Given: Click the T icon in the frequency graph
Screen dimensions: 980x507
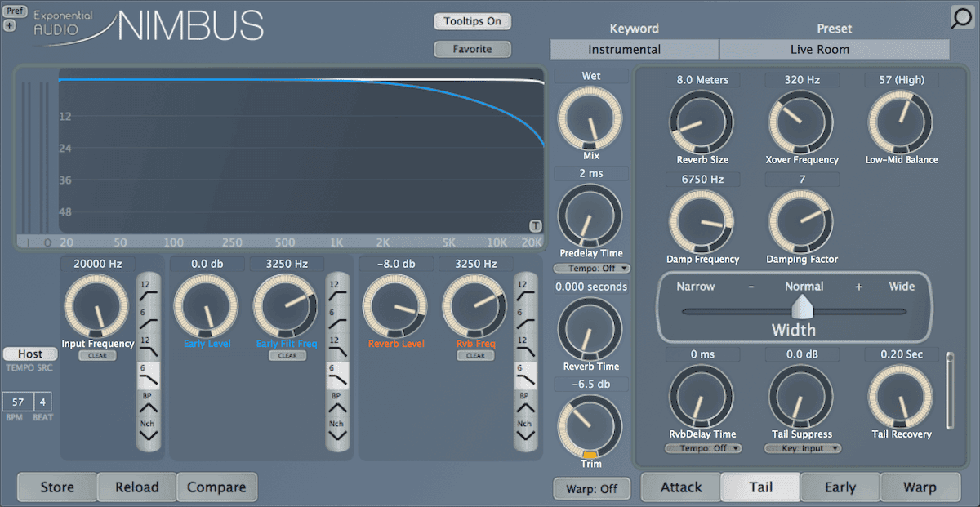Looking at the screenshot, I should (536, 226).
